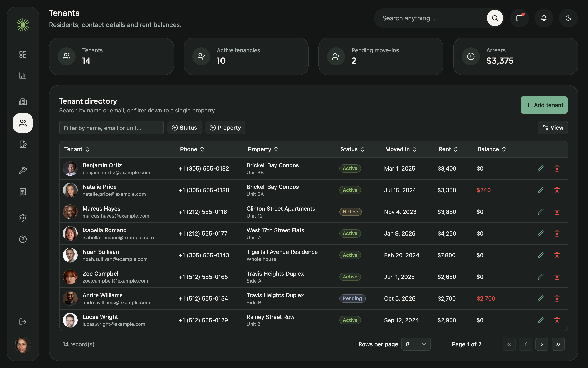Click the Active tenancies stat card
This screenshot has width=588, height=368.
[x=246, y=56]
